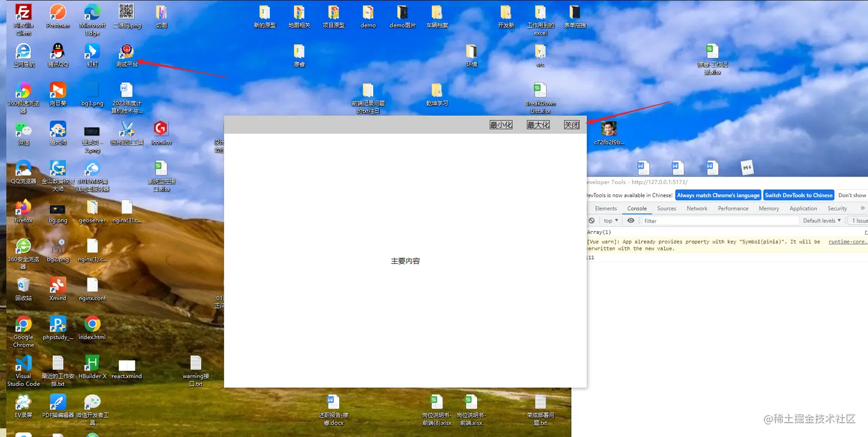Open the Performance tab
Screen dimensions: 868x437
click(733, 209)
